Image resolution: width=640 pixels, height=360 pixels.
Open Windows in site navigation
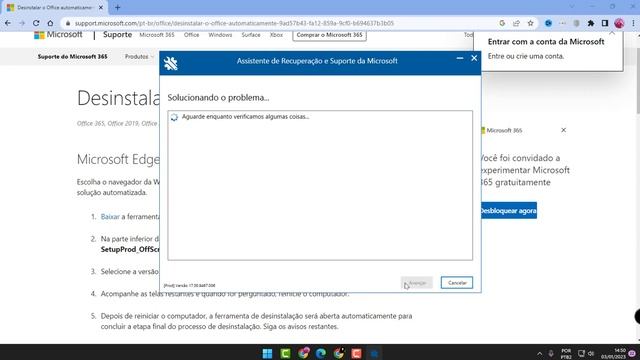pyautogui.click(x=220, y=35)
